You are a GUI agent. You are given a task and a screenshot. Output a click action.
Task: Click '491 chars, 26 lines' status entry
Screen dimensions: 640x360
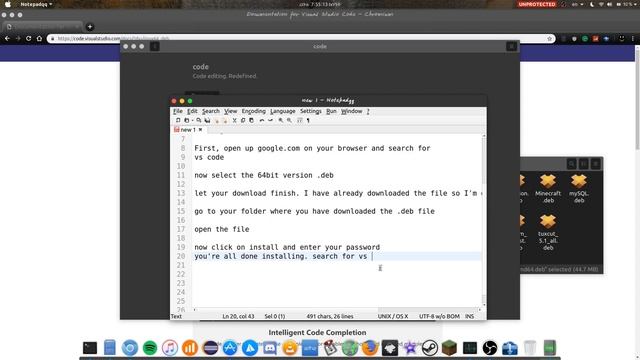pos(330,316)
